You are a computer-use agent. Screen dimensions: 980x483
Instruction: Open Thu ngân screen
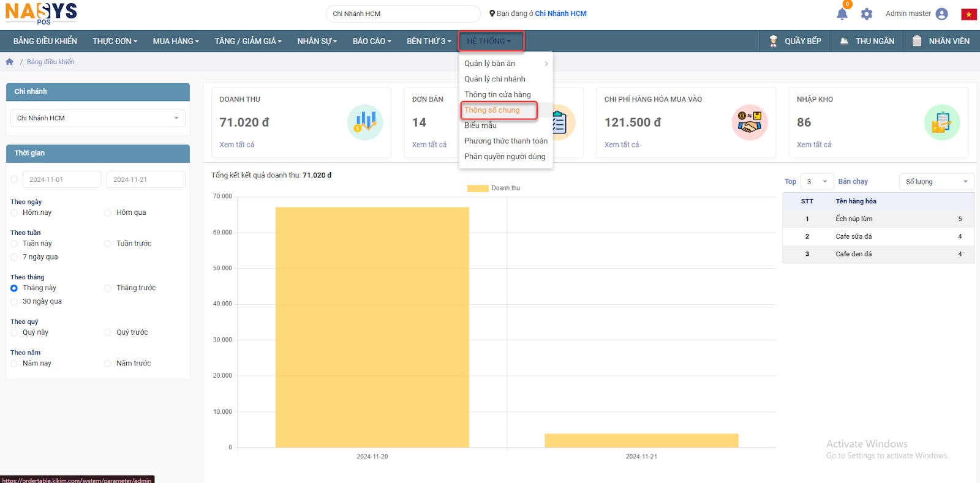point(867,41)
